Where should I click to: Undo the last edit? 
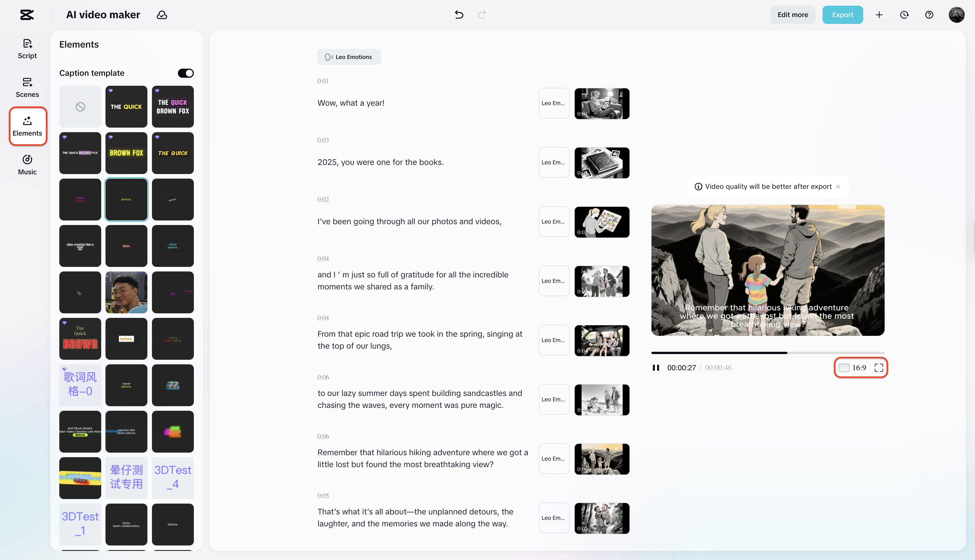pyautogui.click(x=458, y=15)
